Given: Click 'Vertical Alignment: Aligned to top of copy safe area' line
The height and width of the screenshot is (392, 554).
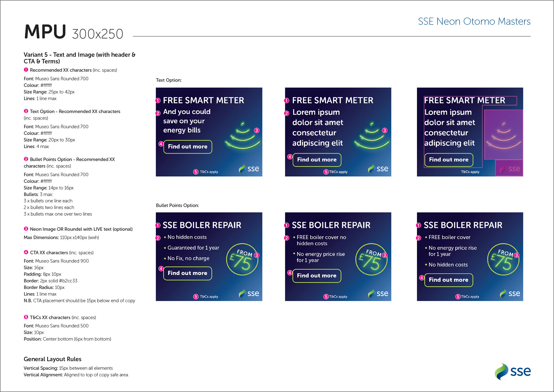Looking at the screenshot, I should (x=76, y=375).
